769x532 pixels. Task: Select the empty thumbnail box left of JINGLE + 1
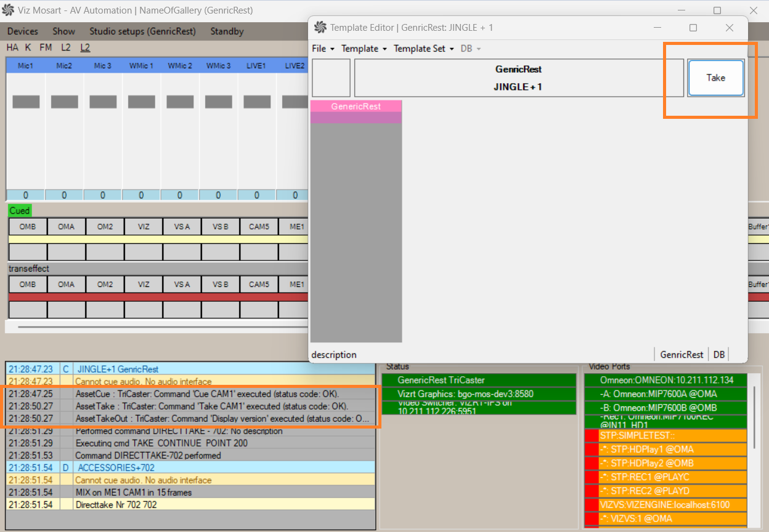point(331,78)
